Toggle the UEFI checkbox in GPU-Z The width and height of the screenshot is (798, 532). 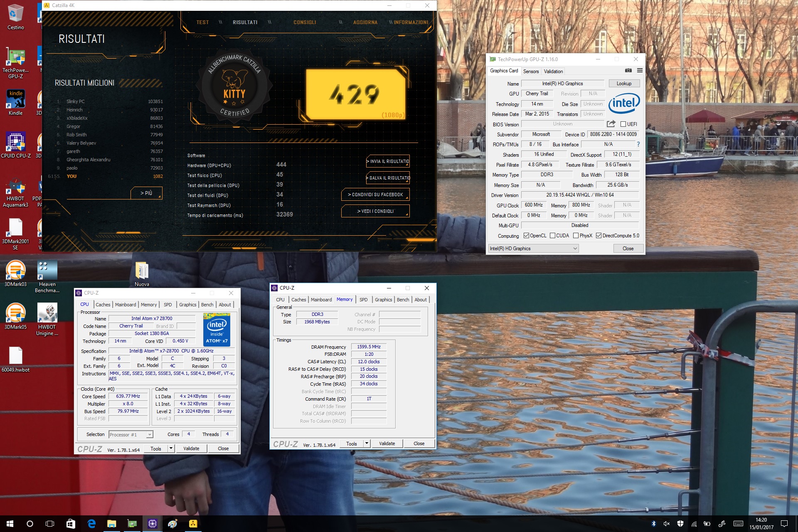(x=623, y=124)
